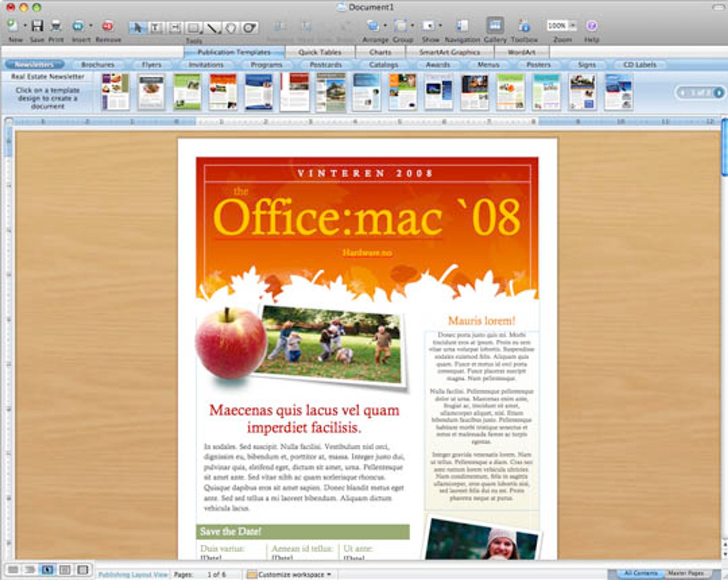
Task: Select the Catalogs category
Action: (384, 65)
